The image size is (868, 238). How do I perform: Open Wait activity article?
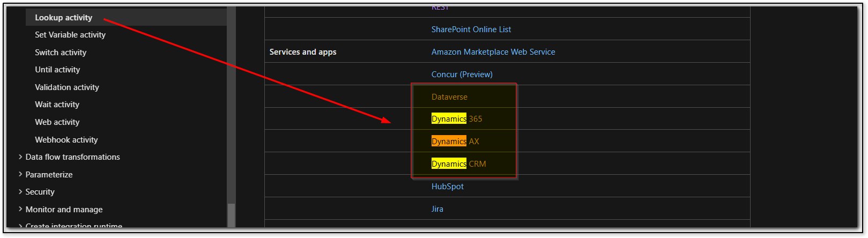pos(57,105)
